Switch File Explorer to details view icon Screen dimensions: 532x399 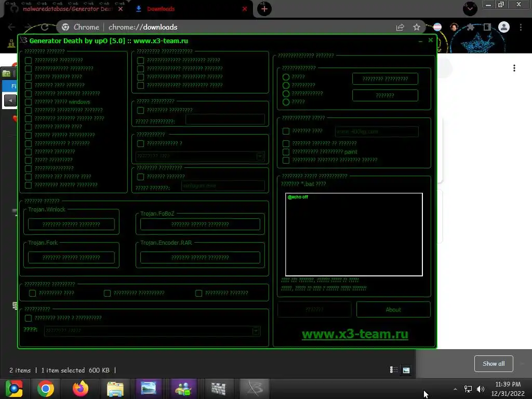pos(394,370)
